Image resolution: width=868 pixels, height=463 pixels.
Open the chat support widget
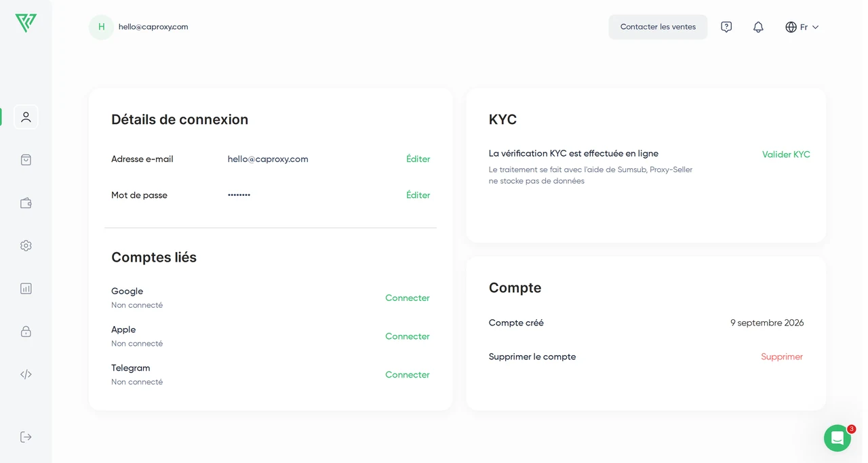pyautogui.click(x=837, y=438)
